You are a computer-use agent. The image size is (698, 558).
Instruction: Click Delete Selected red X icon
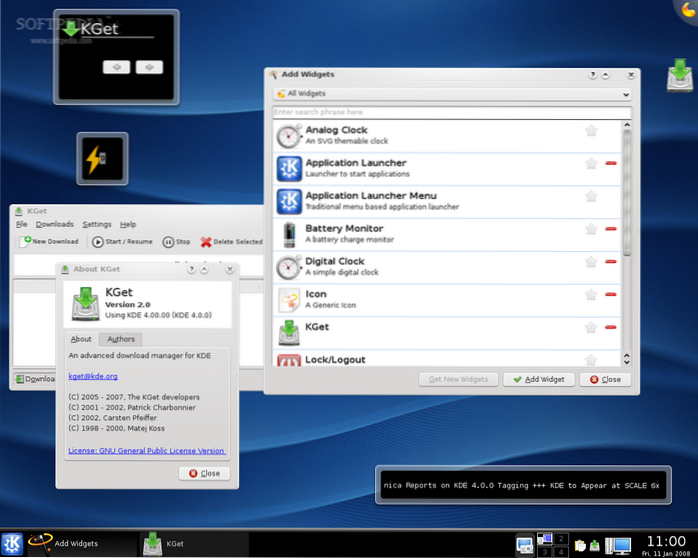pyautogui.click(x=206, y=242)
